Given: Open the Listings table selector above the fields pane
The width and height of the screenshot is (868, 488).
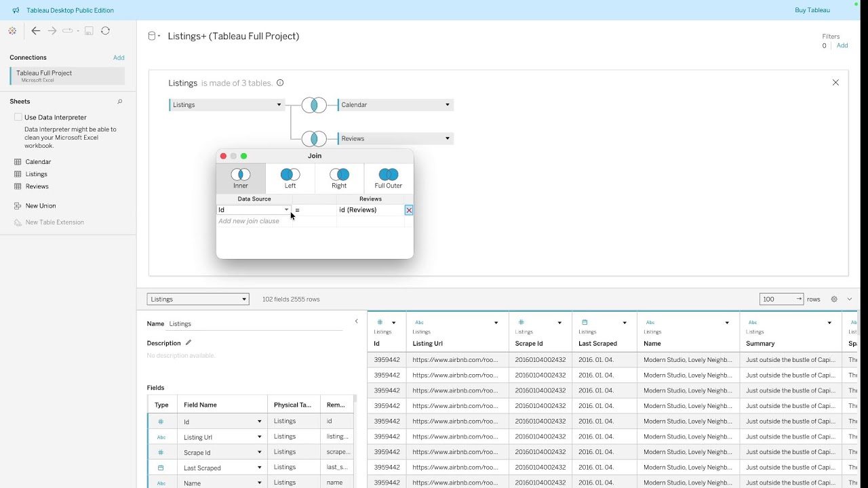Looking at the screenshot, I should 198,299.
